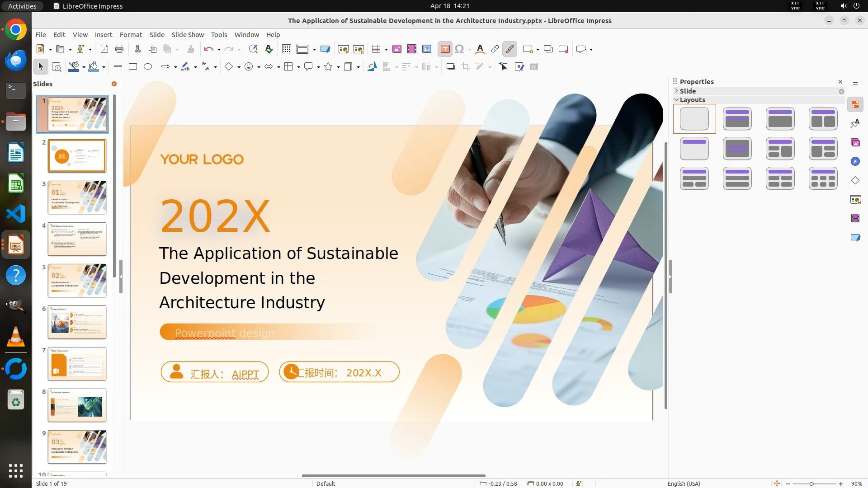The height and width of the screenshot is (488, 868).
Task: Open the Insert Table dropdown arrow
Action: pos(387,49)
